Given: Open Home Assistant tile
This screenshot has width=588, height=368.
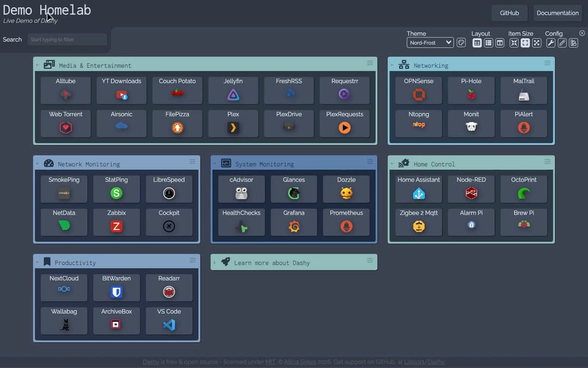Looking at the screenshot, I should pyautogui.click(x=419, y=189).
